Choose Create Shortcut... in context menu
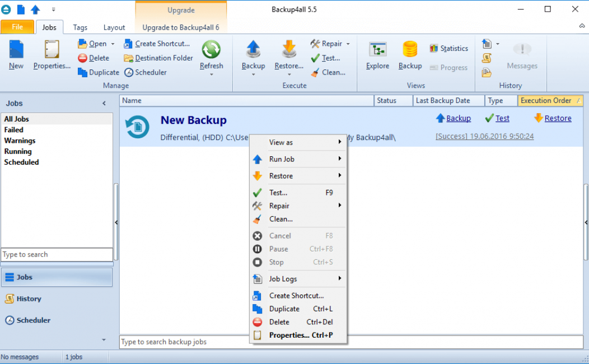This screenshot has height=364, width=589. click(x=298, y=296)
